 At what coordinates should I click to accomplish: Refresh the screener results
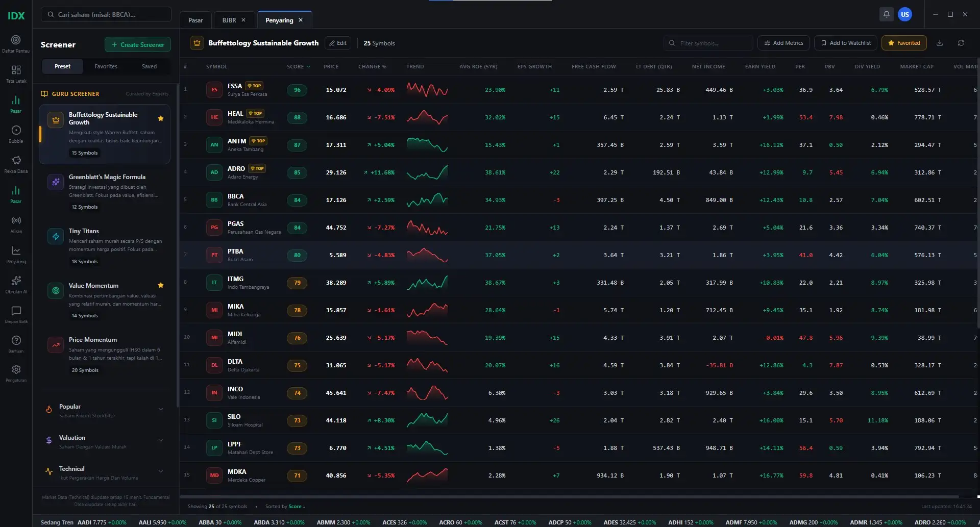(x=961, y=43)
